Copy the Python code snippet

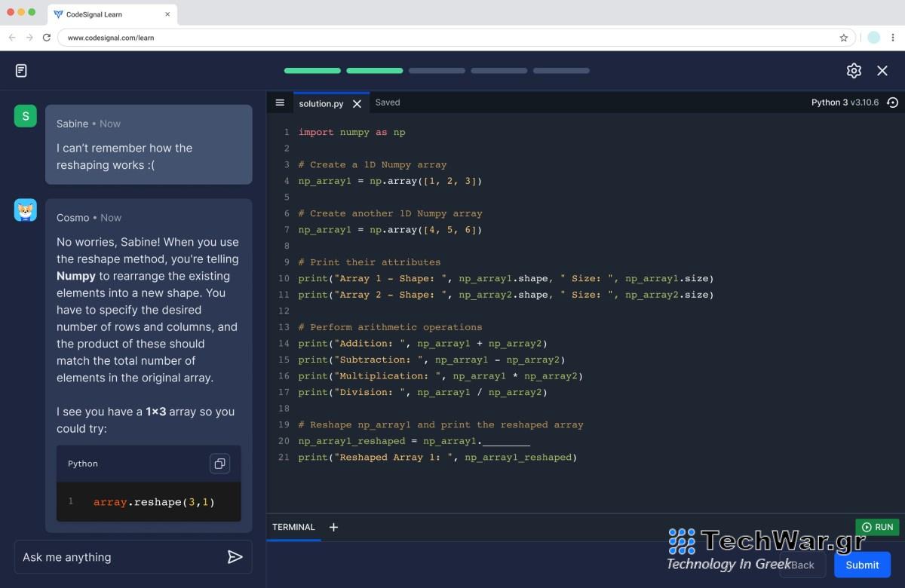(x=219, y=464)
